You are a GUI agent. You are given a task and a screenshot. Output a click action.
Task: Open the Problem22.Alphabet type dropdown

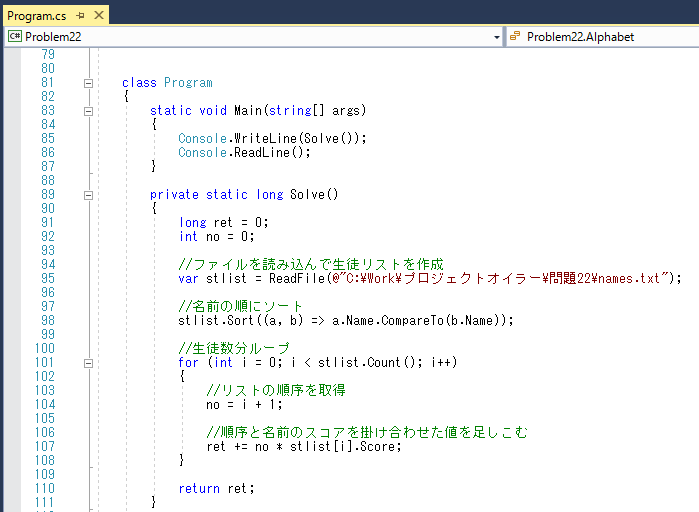click(x=603, y=37)
